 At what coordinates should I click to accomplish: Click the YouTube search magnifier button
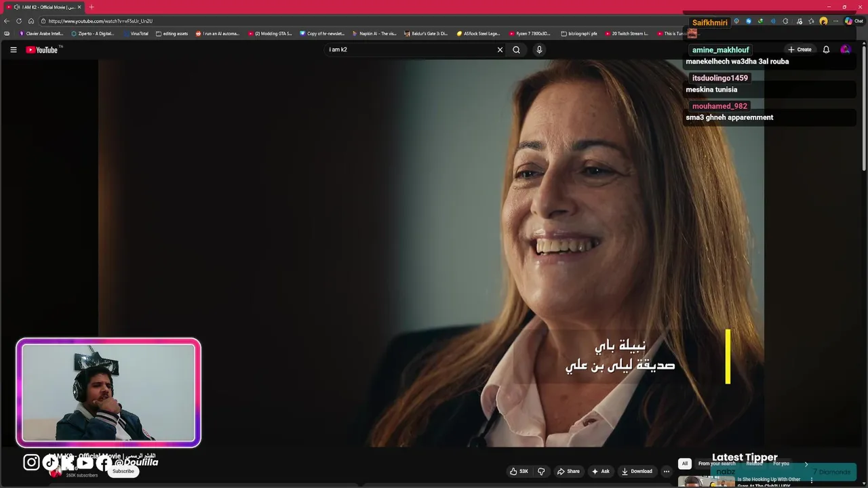tap(516, 49)
